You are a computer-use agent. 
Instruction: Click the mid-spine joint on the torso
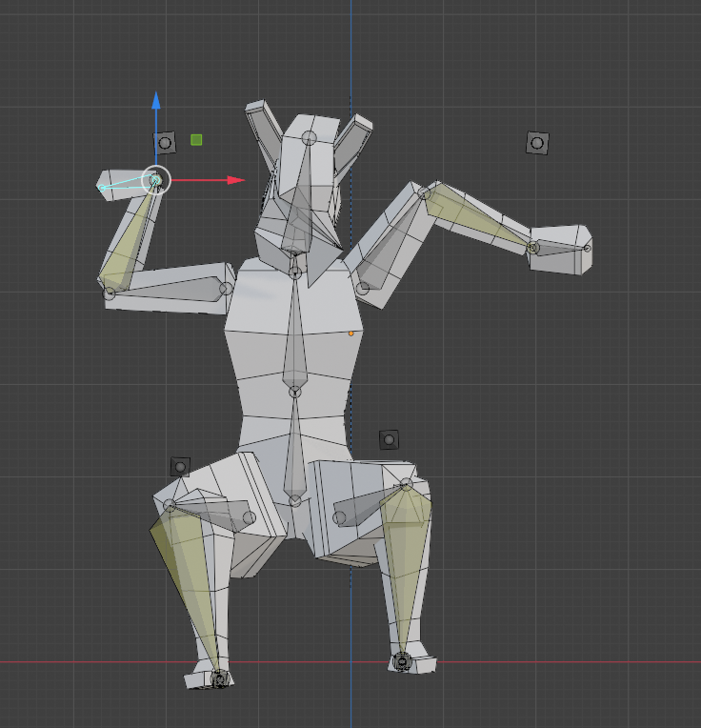pos(295,391)
